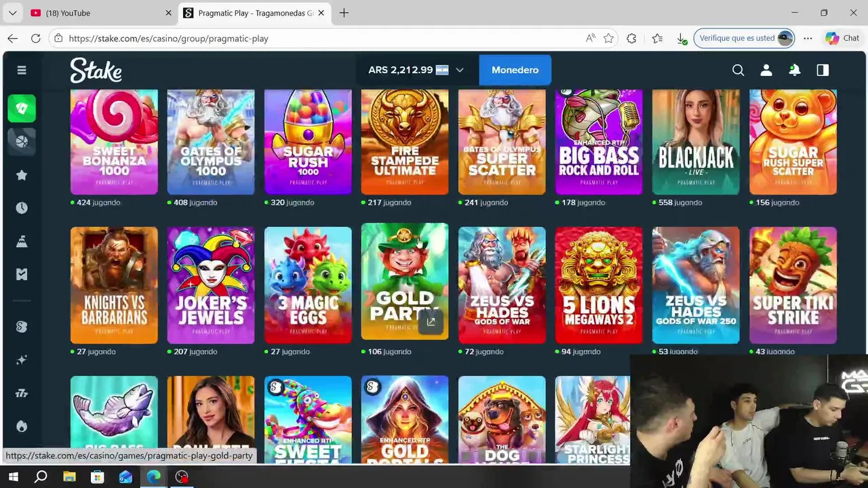The width and height of the screenshot is (868, 488).
Task: Open Microsoft Store from taskbar
Action: pyautogui.click(x=97, y=477)
